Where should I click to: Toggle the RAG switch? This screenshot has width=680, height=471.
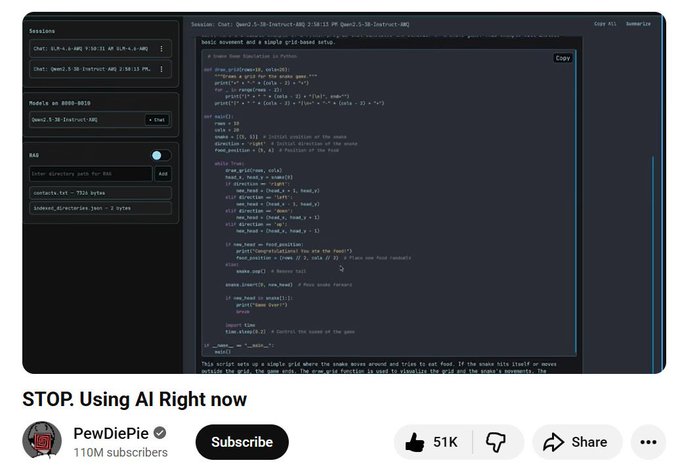(x=160, y=155)
